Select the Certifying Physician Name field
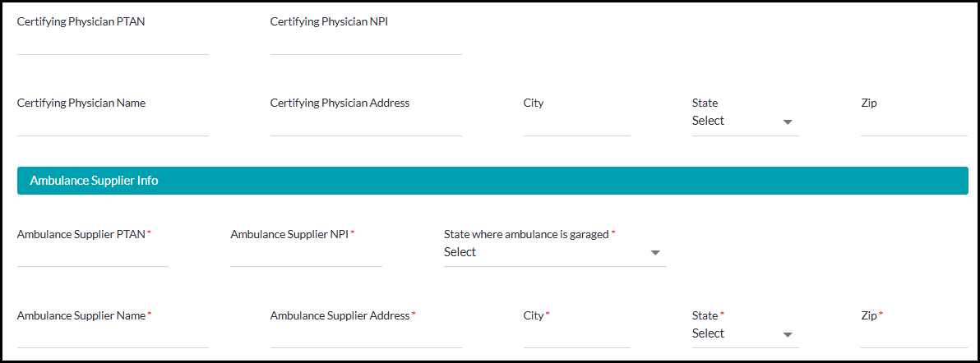The height and width of the screenshot is (363, 980). pos(113,126)
